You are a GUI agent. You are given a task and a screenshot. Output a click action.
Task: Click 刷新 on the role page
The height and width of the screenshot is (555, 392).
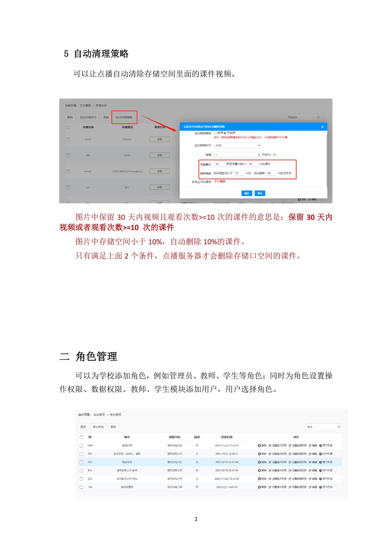[x=113, y=427]
